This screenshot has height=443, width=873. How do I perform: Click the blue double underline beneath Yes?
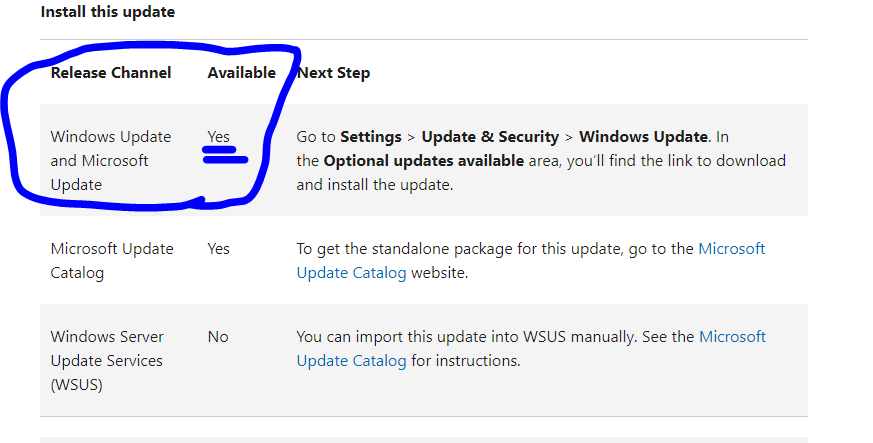tap(225, 155)
